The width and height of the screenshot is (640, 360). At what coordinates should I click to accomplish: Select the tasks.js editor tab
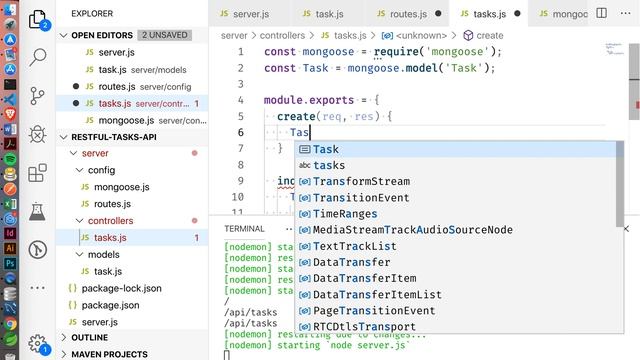pos(489,13)
